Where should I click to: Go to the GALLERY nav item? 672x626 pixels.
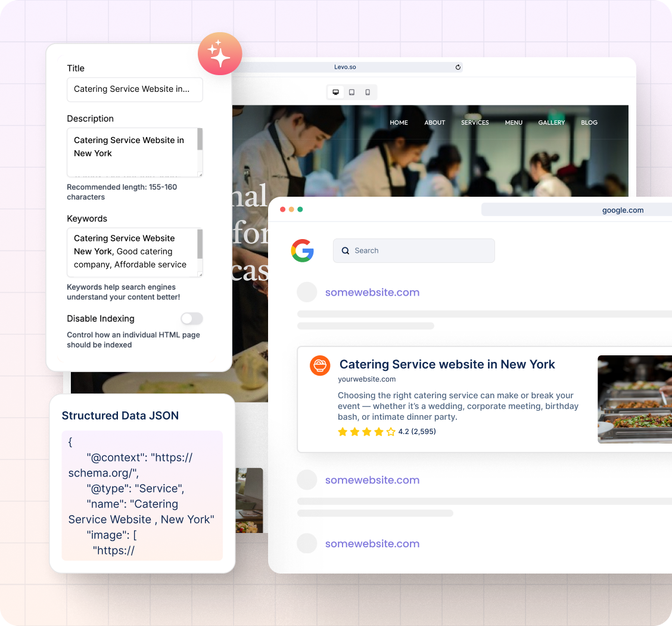(551, 123)
